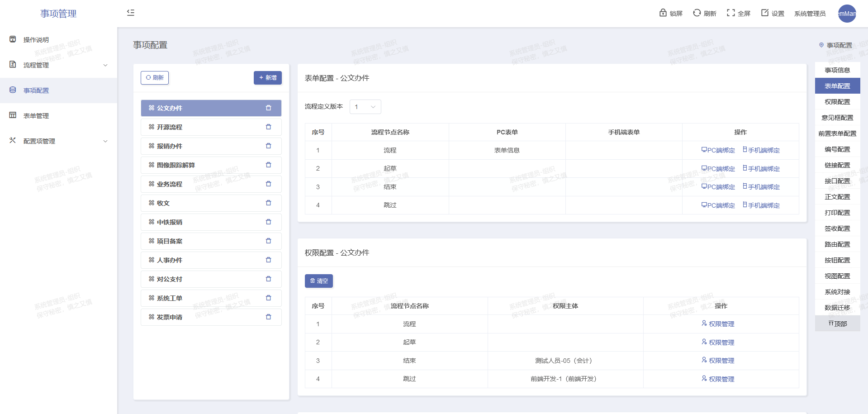Select the 系统工单 item in the list
Image resolution: width=868 pixels, height=414 pixels.
[211, 298]
